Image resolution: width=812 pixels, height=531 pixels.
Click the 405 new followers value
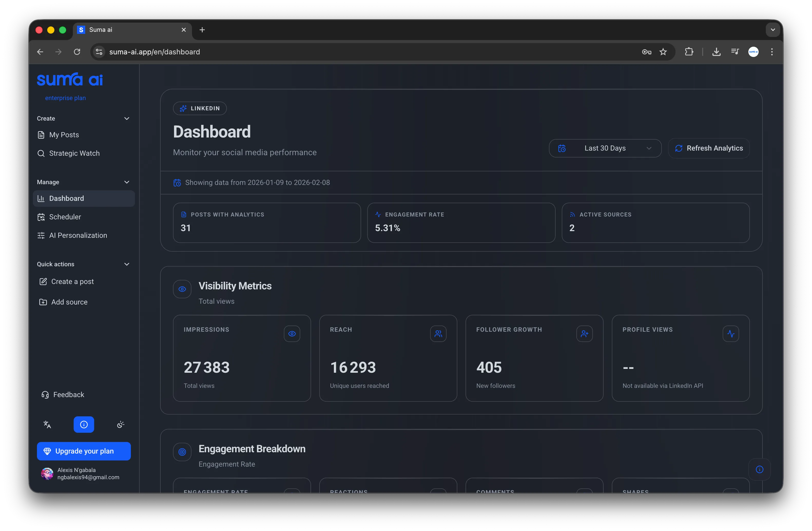489,368
